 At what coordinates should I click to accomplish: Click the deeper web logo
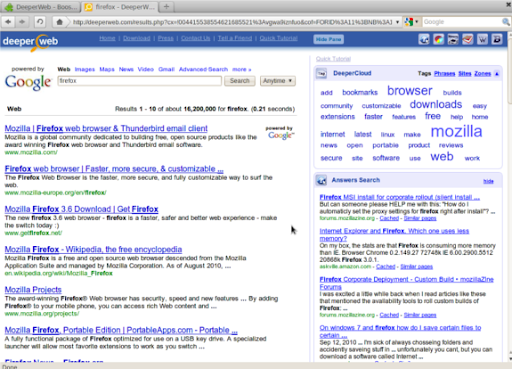click(x=30, y=42)
